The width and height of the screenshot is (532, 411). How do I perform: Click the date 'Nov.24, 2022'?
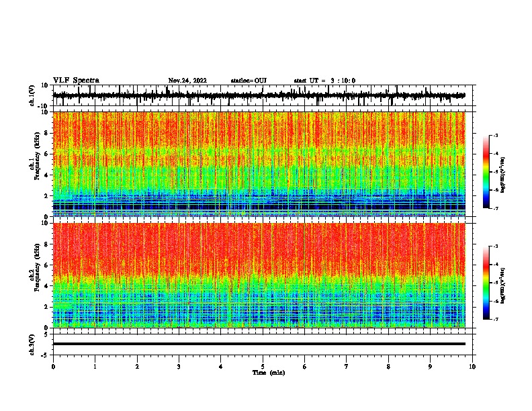[187, 81]
